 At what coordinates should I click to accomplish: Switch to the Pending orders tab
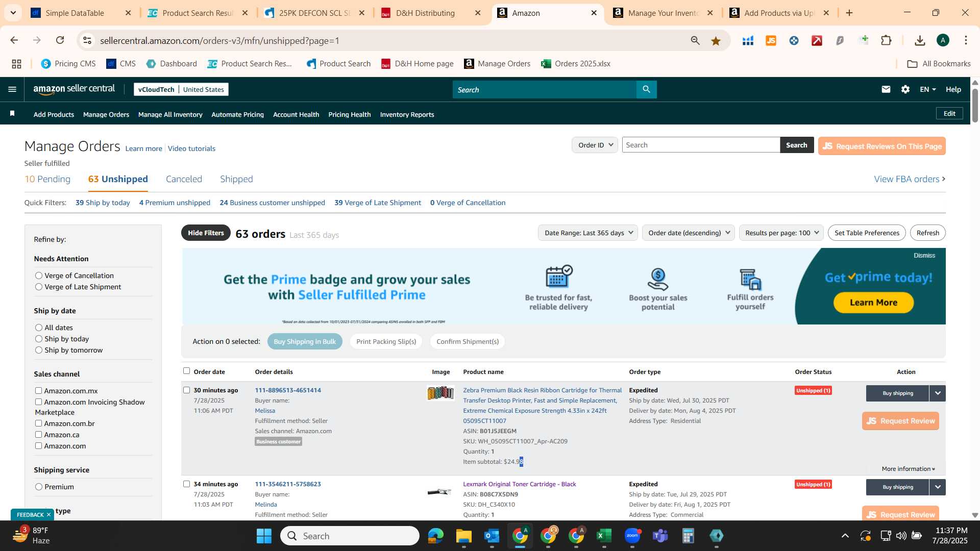click(x=47, y=179)
